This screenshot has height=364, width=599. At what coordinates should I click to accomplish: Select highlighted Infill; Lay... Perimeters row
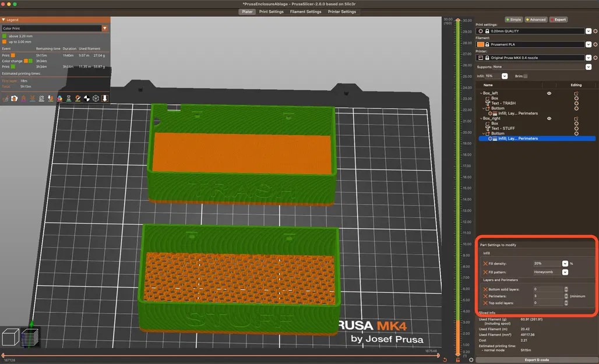coord(537,139)
